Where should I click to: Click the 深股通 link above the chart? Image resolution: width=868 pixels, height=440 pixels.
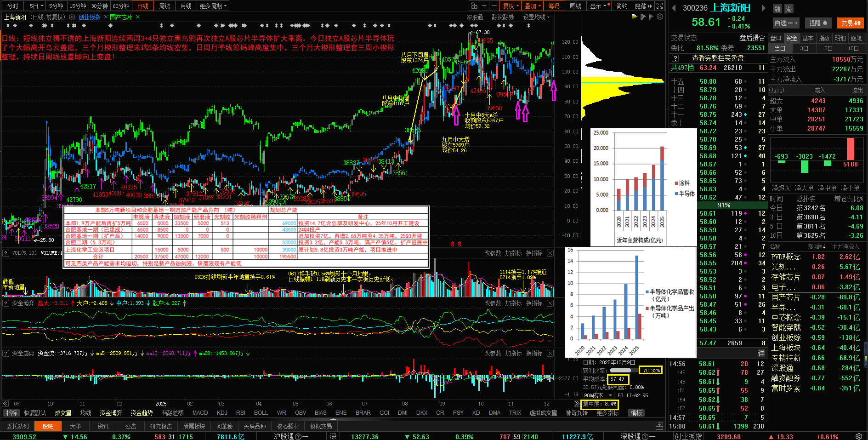[x=475, y=17]
